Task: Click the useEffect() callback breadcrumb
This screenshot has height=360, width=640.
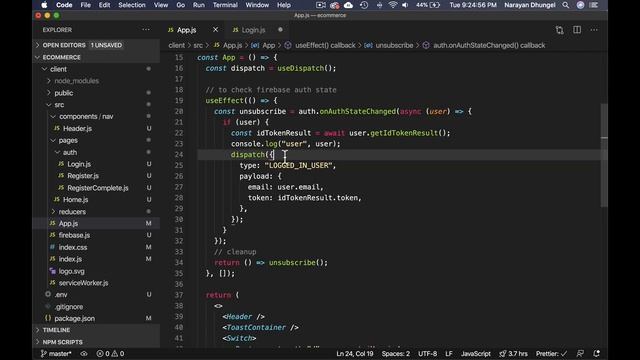Action: (325, 45)
